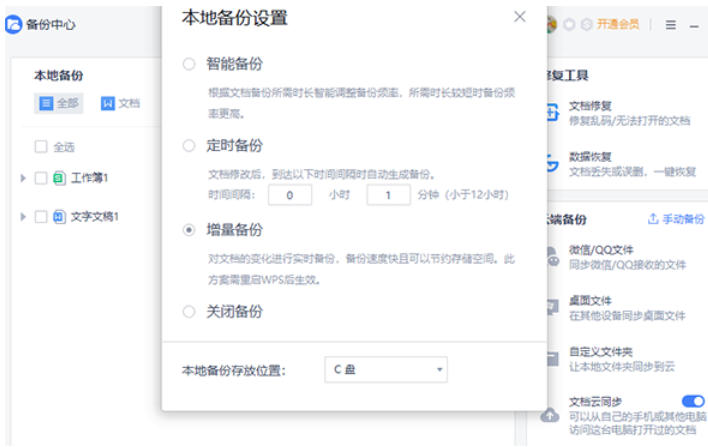Viewport: 708px width, 447px height.
Task: Check the 工作簿1 checkbox
Action: pos(41,178)
